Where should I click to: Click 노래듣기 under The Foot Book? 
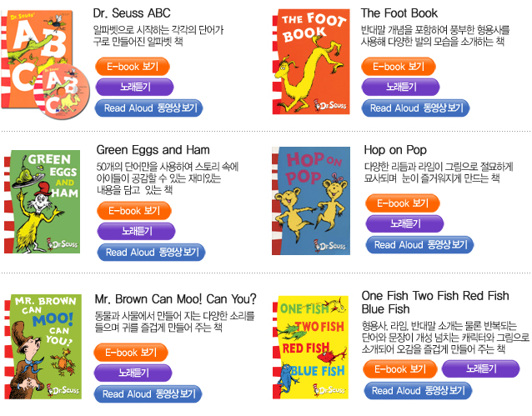coord(401,88)
